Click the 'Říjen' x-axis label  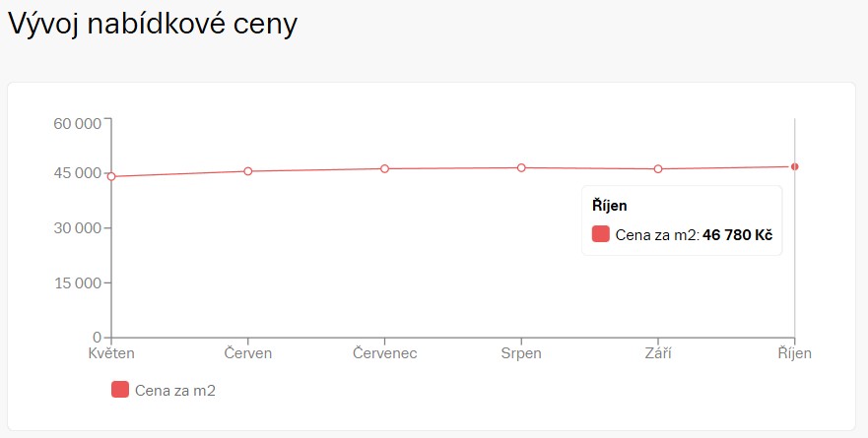point(794,353)
